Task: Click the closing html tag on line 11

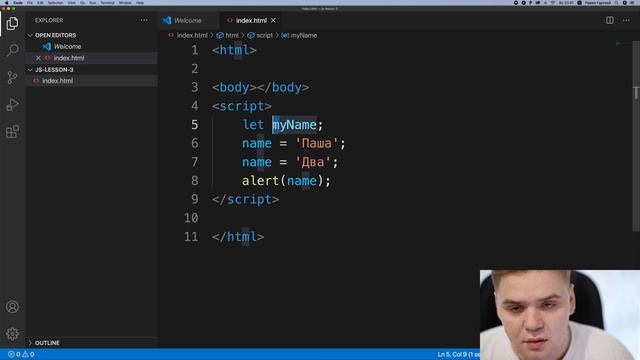Action: [238, 237]
